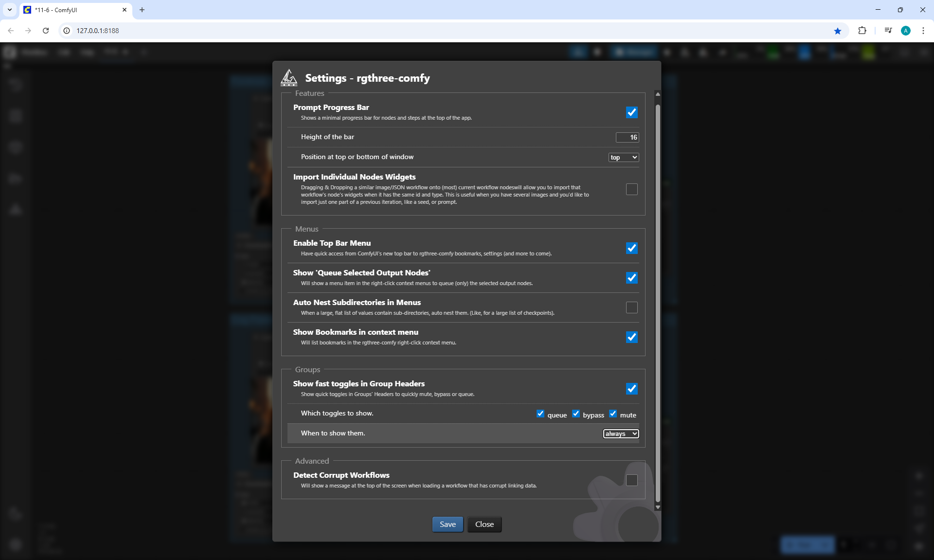The image size is (934, 560).
Task: Open a new browser tab
Action: [x=142, y=10]
